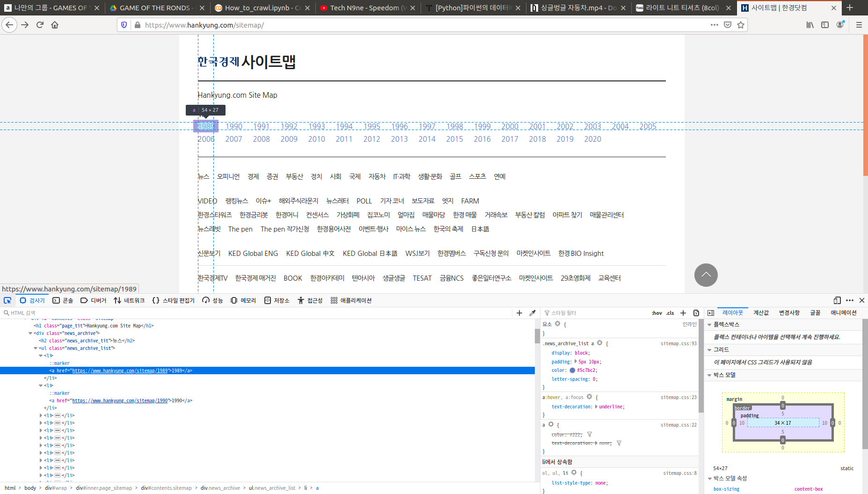Screen dimensions: 868x494
Task: Click the sitemap/1989 href in markup
Action: tap(120, 370)
